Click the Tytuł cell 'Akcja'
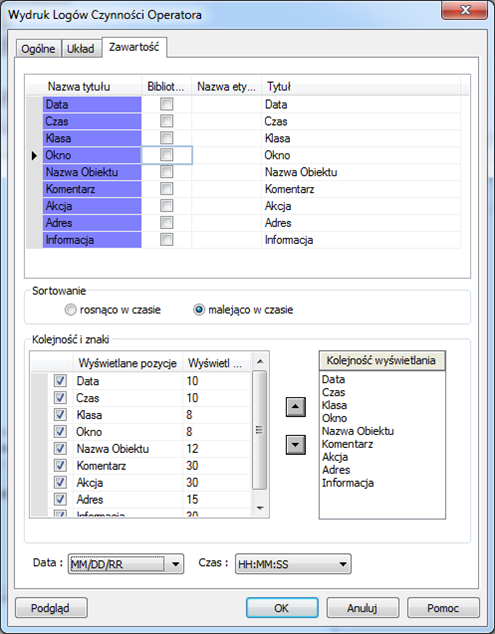 click(x=361, y=206)
